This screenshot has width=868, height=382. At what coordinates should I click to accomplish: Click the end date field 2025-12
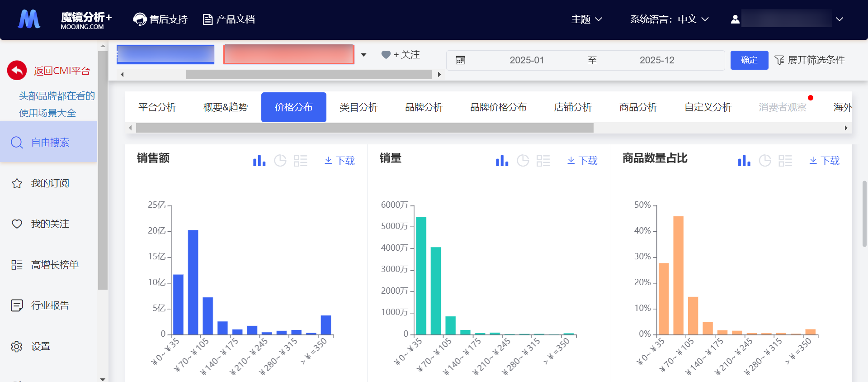657,60
